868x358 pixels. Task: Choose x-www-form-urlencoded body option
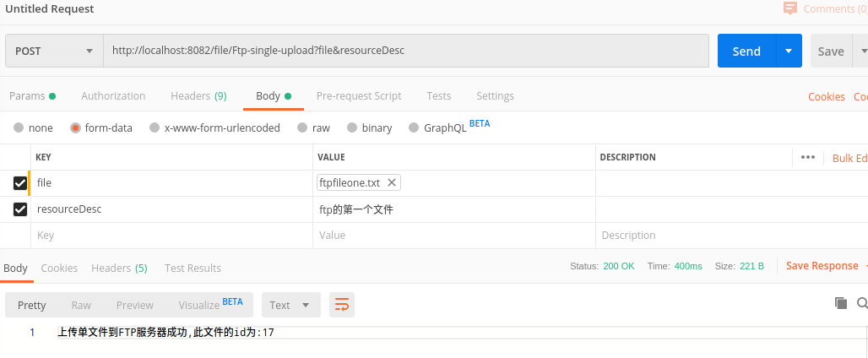(x=155, y=128)
